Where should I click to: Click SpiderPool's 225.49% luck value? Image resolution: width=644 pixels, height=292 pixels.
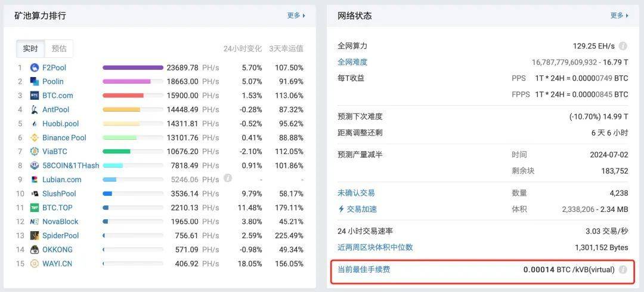coord(290,236)
